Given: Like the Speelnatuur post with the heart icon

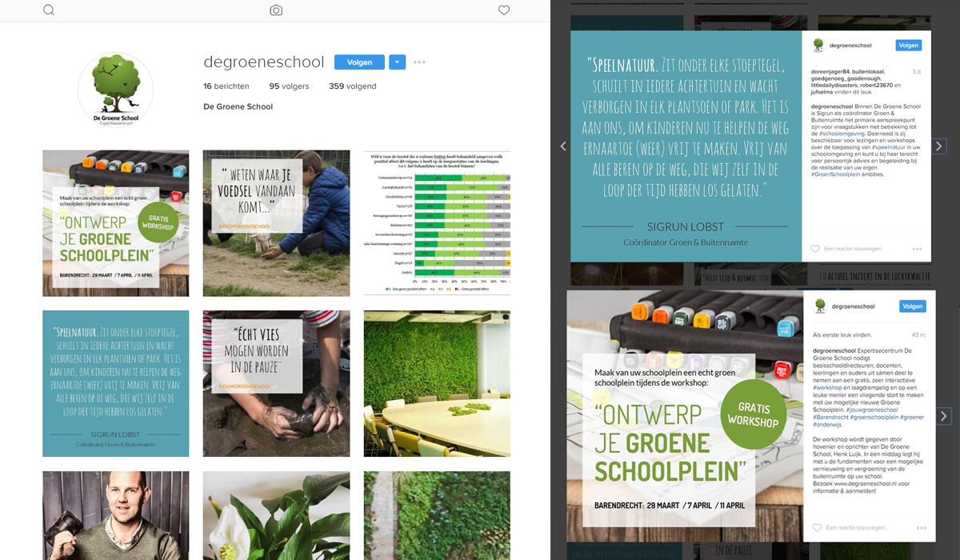Looking at the screenshot, I should tap(816, 249).
